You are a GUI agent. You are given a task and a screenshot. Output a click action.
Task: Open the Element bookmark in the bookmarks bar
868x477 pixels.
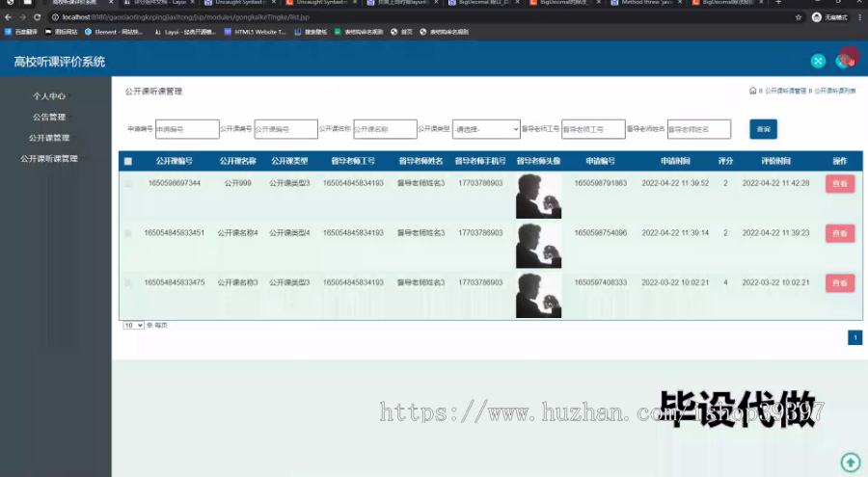pyautogui.click(x=114, y=32)
